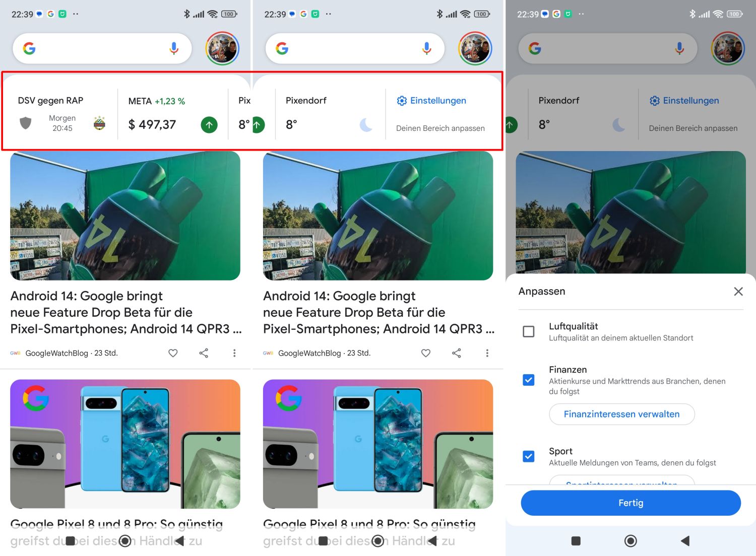Screen dimensions: 756x556
Task: Close the Anpassen panel with the X
Action: [x=738, y=291]
